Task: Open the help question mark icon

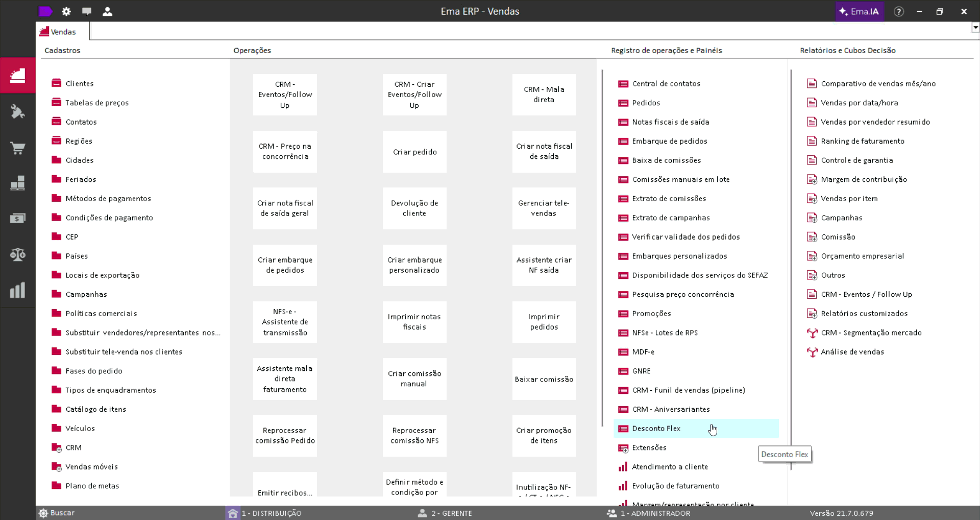Action: 899,11
